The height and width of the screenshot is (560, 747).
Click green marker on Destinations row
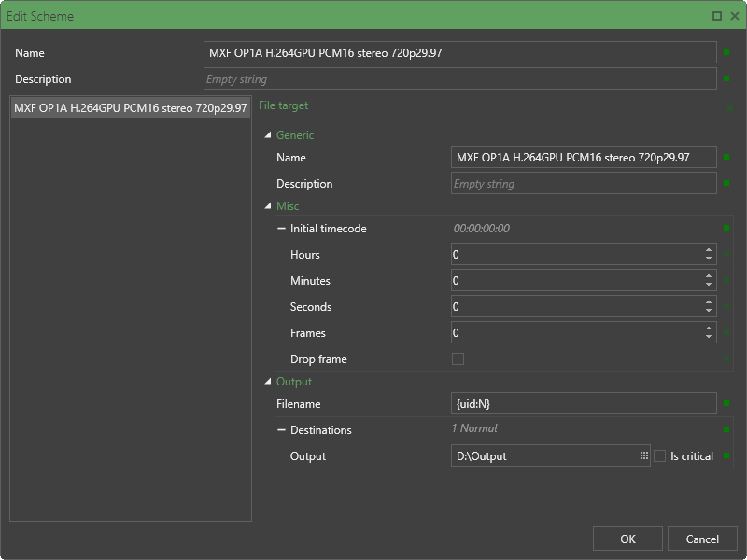(726, 429)
